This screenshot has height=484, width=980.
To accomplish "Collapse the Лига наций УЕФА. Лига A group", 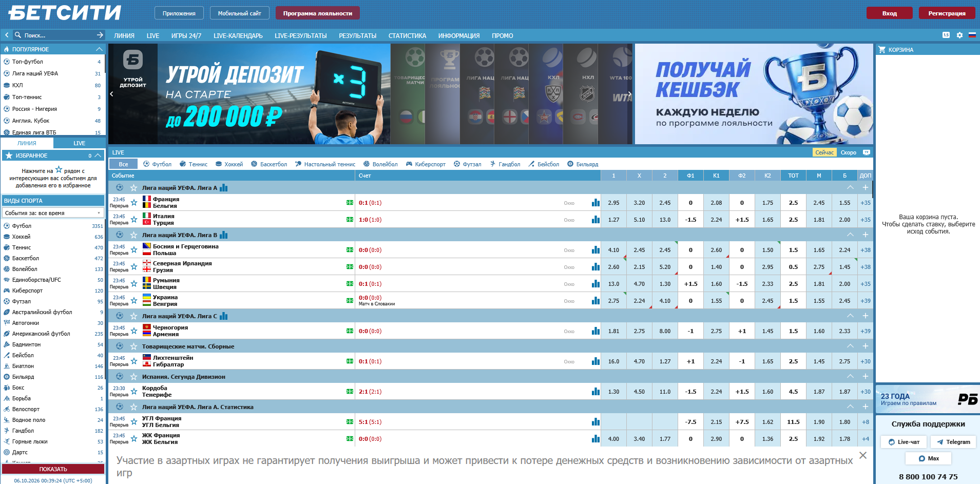I will [x=850, y=188].
